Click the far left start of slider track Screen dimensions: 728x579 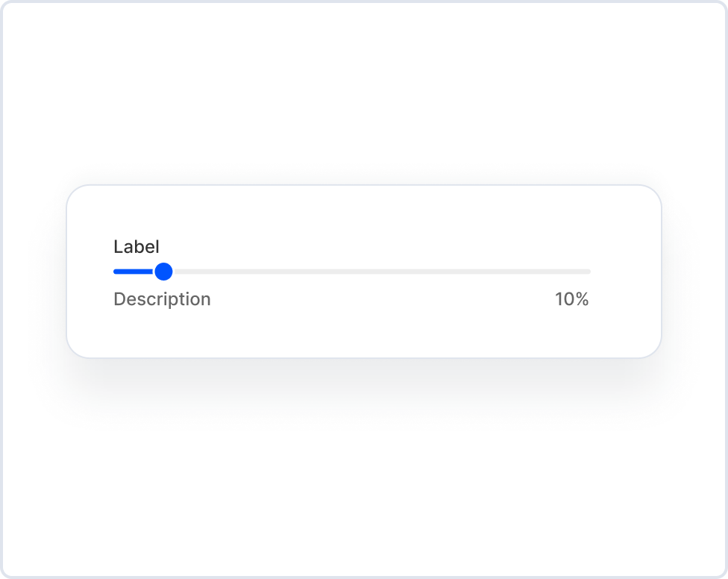(x=116, y=272)
